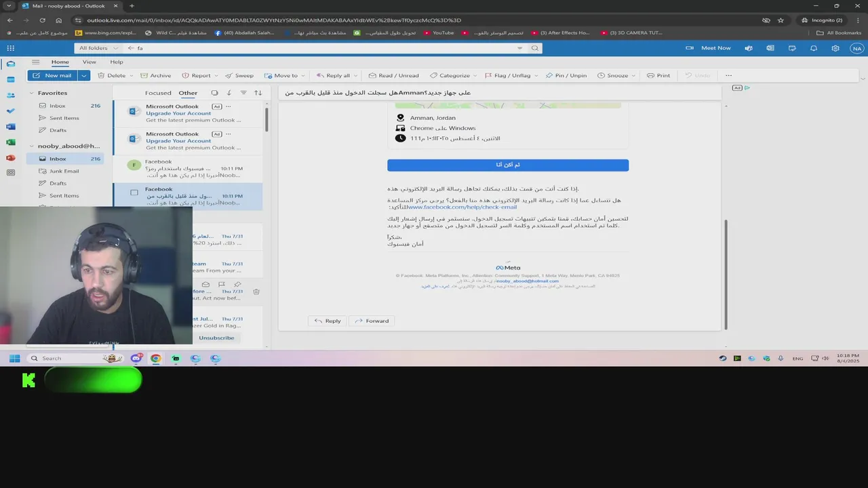
Task: Open New mail split dropdown arrow
Action: pyautogui.click(x=84, y=75)
